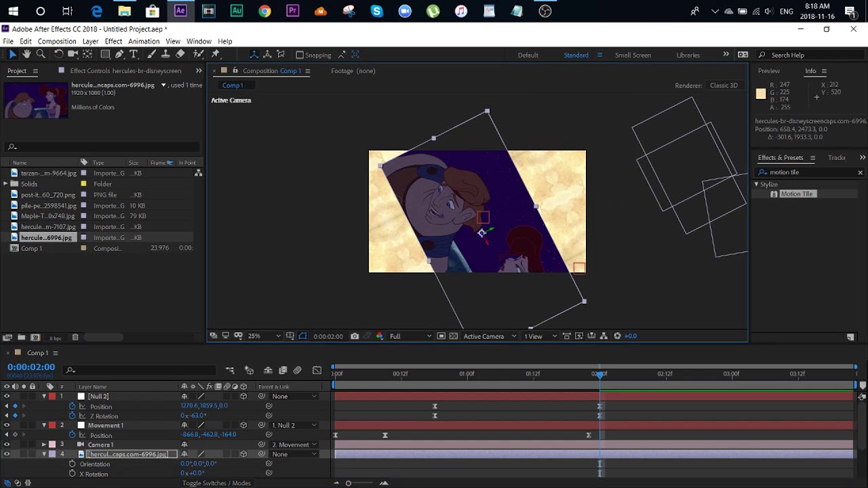Toggle Z Rotation stopwatch
This screenshot has width=868, height=488.
click(73, 415)
